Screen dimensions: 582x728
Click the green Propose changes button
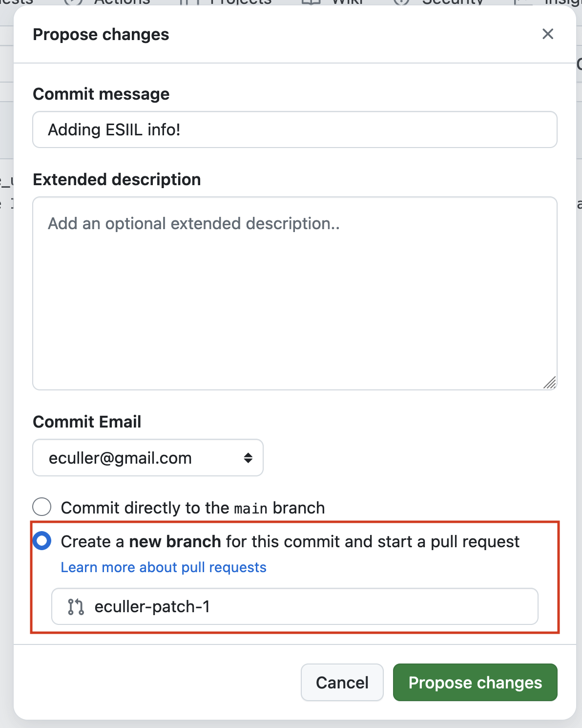(475, 682)
